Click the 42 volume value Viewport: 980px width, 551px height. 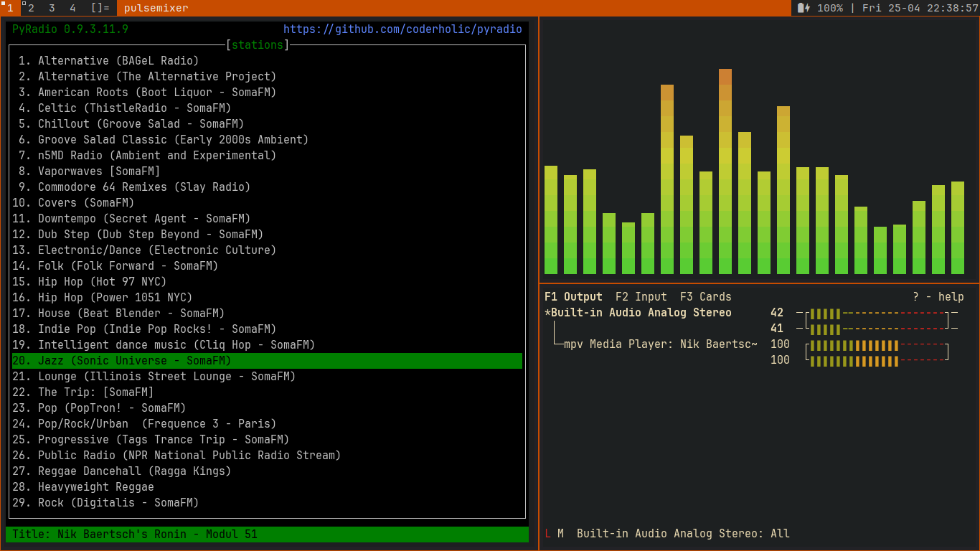click(777, 313)
